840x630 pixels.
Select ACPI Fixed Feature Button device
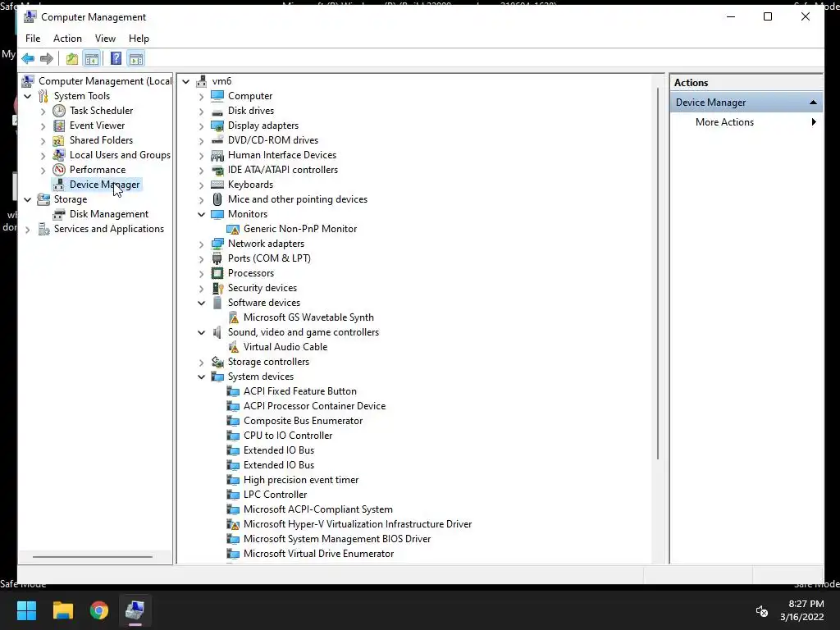coord(300,391)
